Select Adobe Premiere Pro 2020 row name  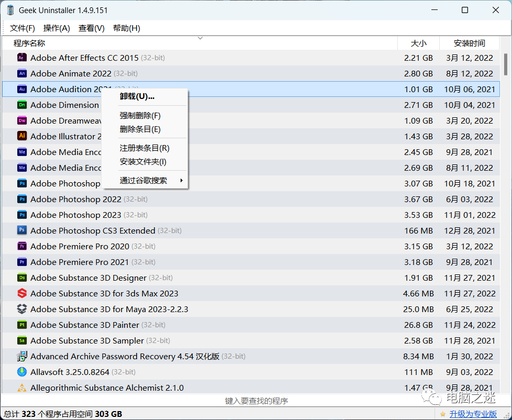[x=80, y=246]
